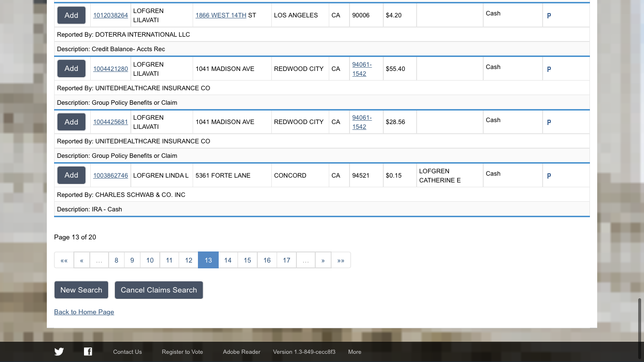Select Reported By DOTERRA INTERNATIONAL LLC text
The image size is (644, 362).
point(124,35)
